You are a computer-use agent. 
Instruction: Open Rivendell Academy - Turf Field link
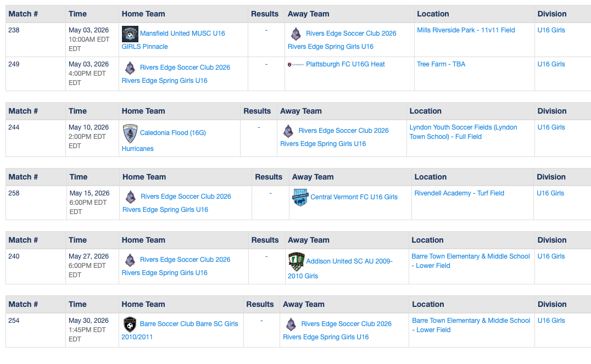click(459, 193)
